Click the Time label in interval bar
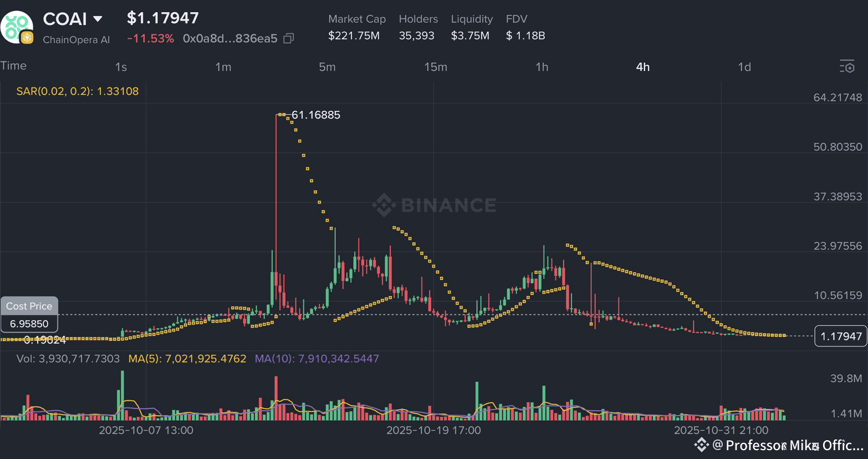Screen dimensions: 868x459 (13, 66)
